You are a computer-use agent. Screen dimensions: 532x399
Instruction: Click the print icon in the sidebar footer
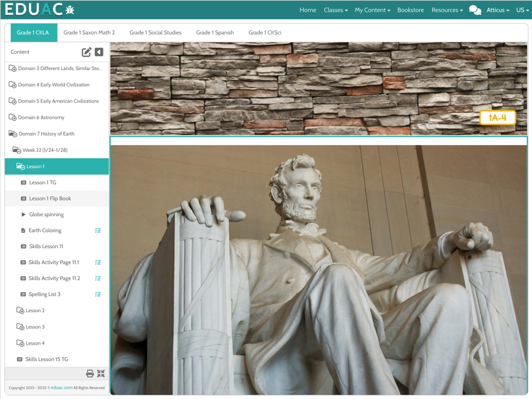coord(90,374)
